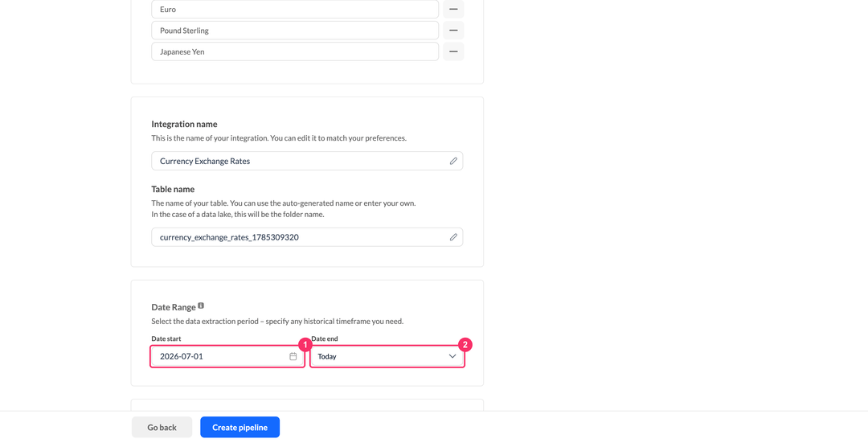Edit the Currency Exchange Rates name field
This screenshot has width=868, height=443.
[x=307, y=161]
